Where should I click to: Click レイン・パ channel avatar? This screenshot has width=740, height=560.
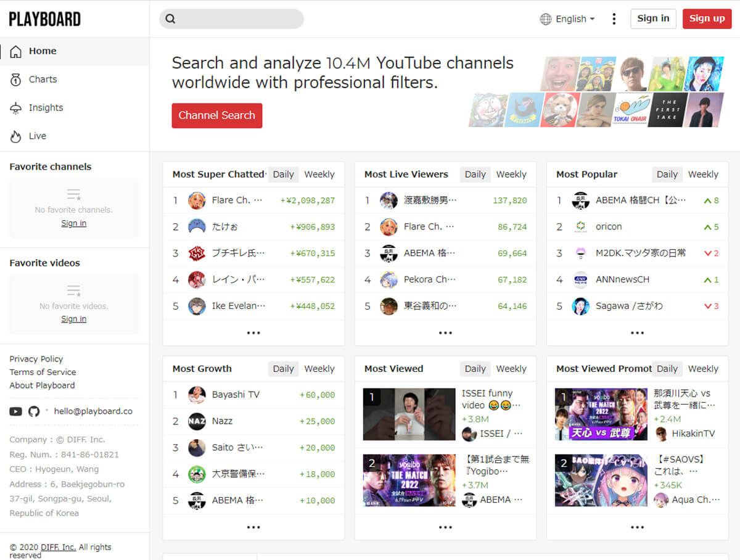point(197,279)
